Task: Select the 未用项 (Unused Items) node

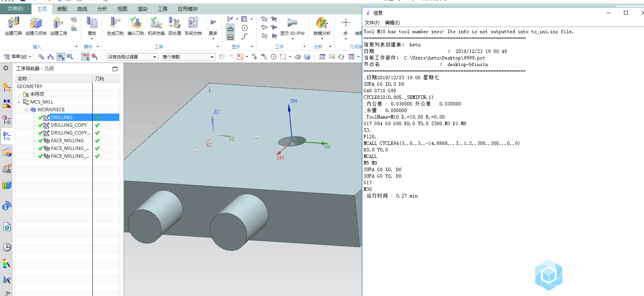Action: (x=37, y=94)
